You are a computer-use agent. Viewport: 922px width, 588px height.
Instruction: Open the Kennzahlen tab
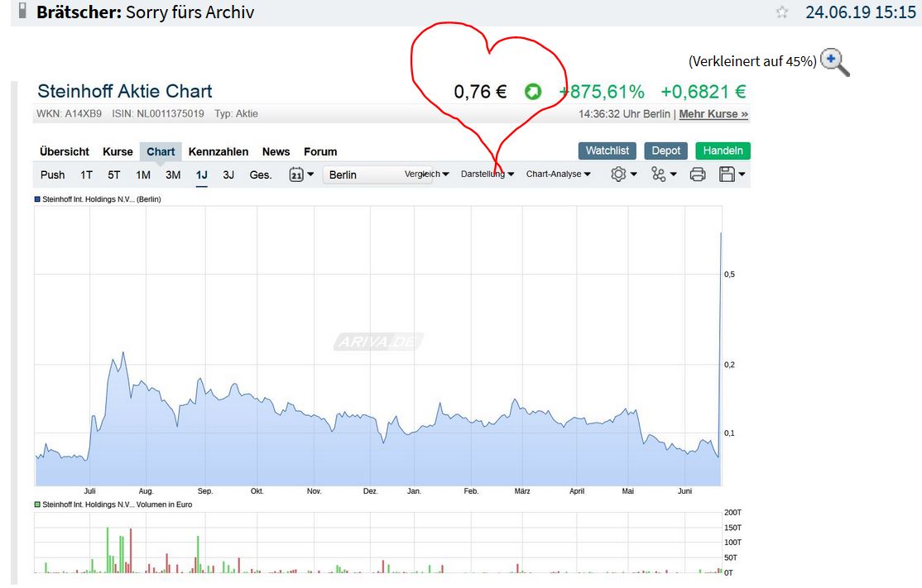point(218,151)
